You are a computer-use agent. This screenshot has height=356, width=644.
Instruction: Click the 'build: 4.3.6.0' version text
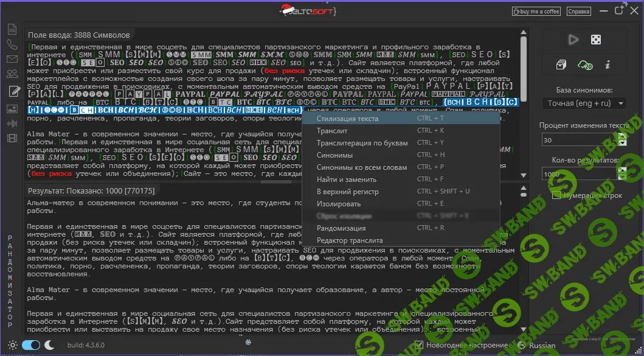pos(87,345)
